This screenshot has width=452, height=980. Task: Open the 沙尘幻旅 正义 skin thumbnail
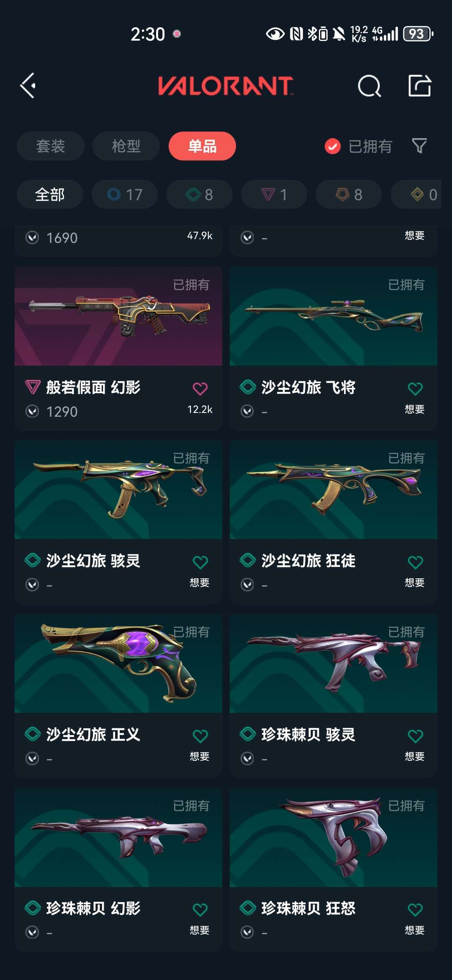click(118, 663)
